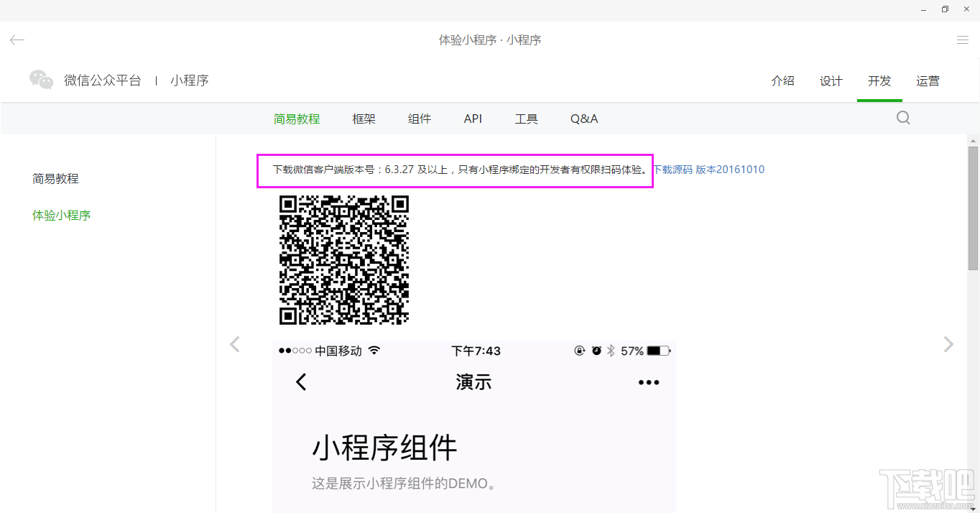
Task: Switch to the 运营 tab
Action: coord(928,81)
